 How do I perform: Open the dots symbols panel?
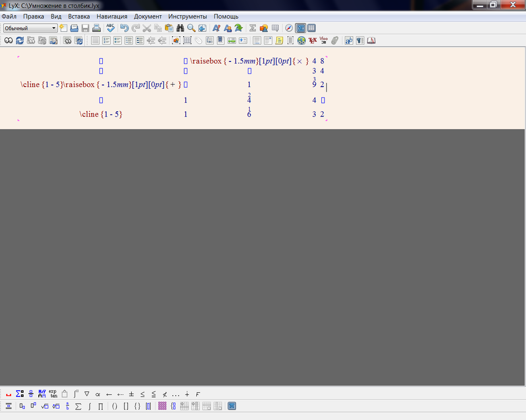(x=176, y=394)
